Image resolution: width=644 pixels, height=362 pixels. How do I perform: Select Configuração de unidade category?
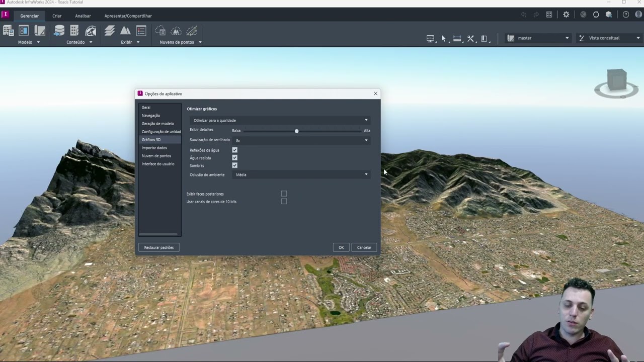tap(159, 132)
